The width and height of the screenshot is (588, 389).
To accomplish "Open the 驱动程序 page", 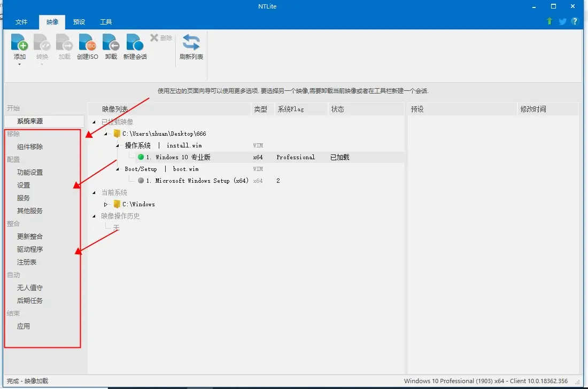I will point(30,249).
